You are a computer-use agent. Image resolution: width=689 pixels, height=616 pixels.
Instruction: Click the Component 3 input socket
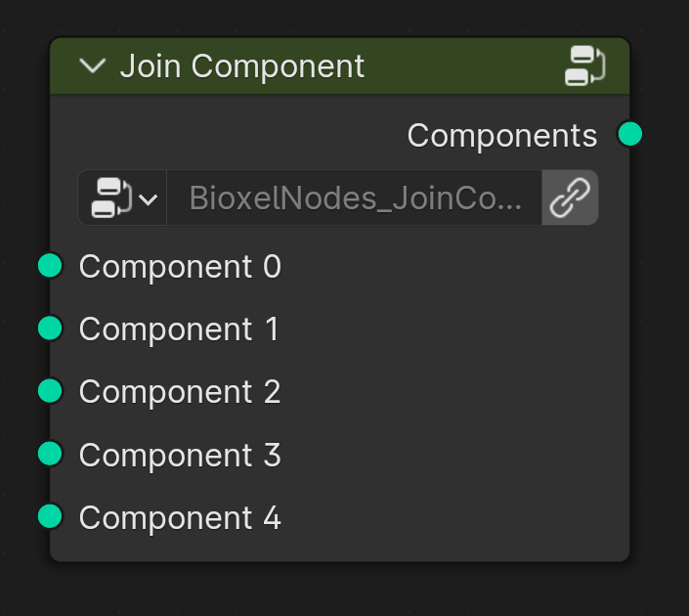click(50, 454)
